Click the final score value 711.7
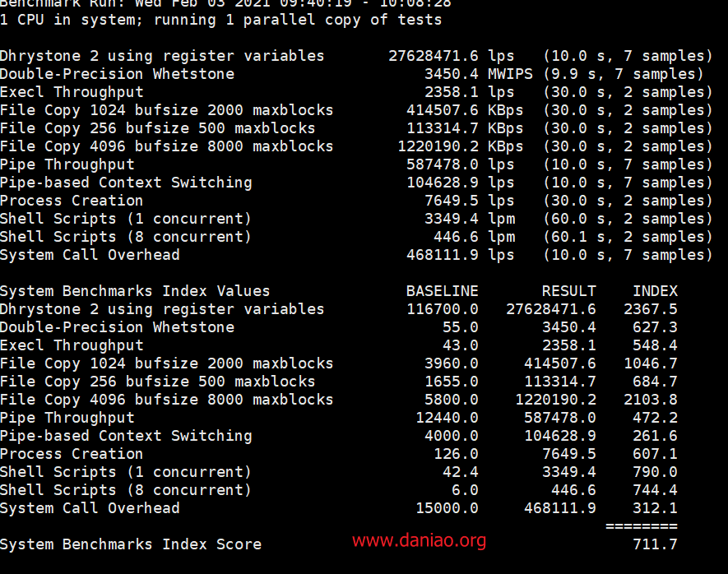The width and height of the screenshot is (728, 574). point(655,544)
